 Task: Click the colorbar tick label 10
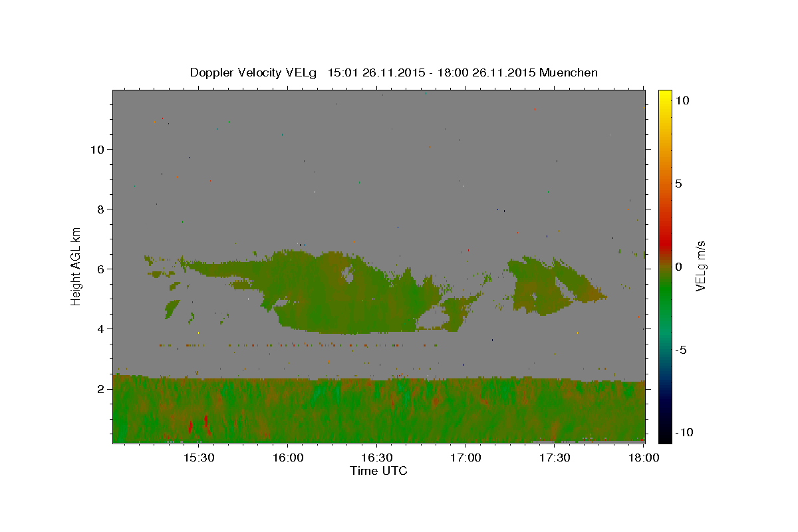[682, 100]
